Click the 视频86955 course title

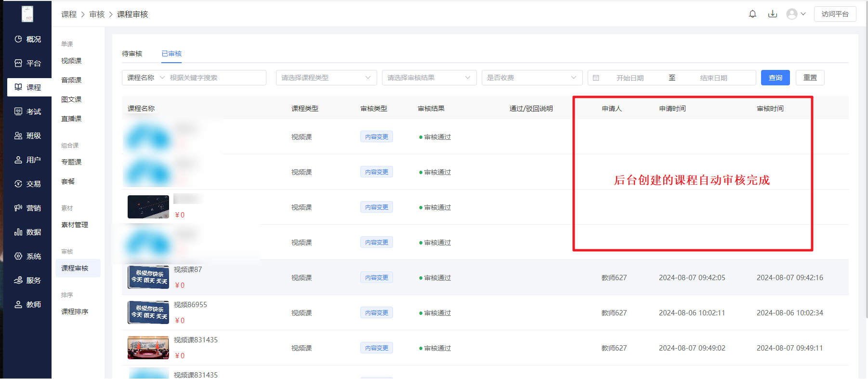[x=190, y=305]
